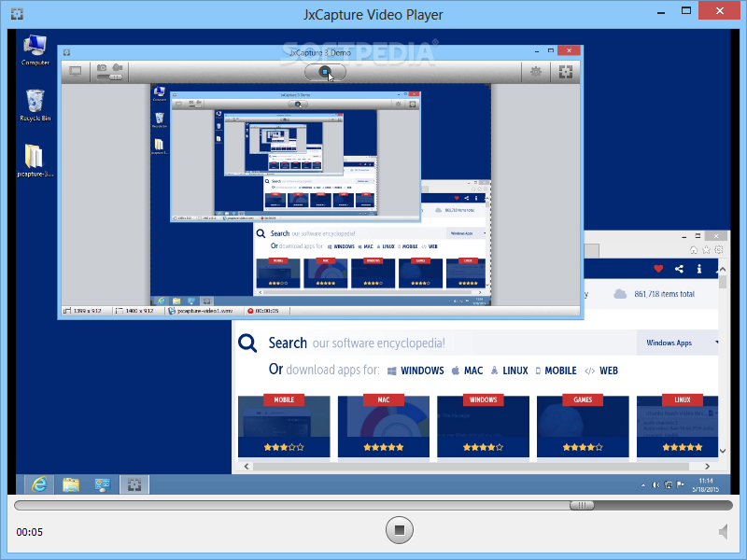Stop playback in JxCapture Video Player
This screenshot has height=560, width=747.
400,530
